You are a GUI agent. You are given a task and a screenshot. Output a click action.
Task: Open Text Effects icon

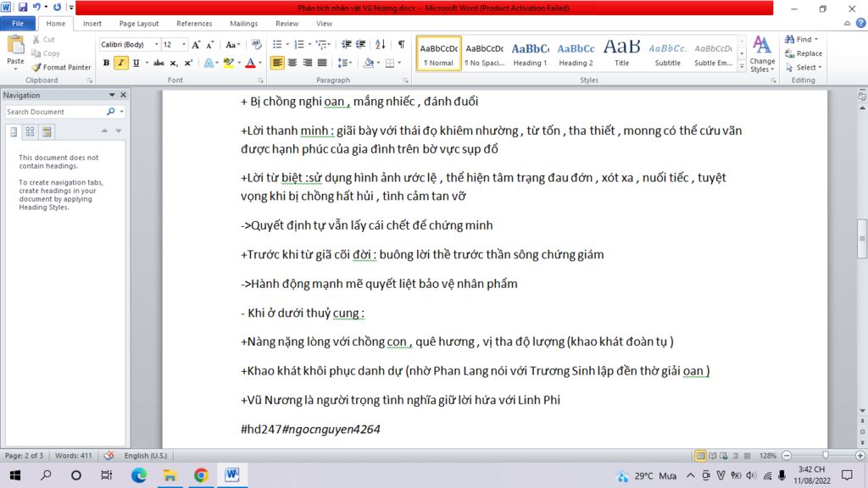[209, 63]
